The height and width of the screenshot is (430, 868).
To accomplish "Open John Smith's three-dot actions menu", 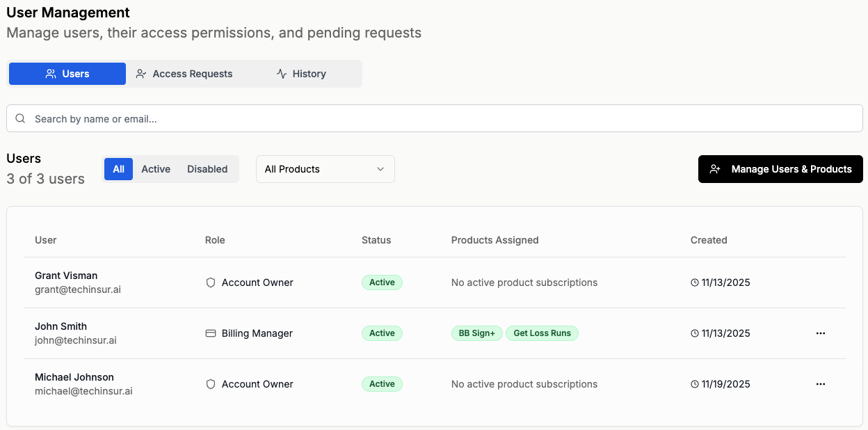I will point(821,333).
